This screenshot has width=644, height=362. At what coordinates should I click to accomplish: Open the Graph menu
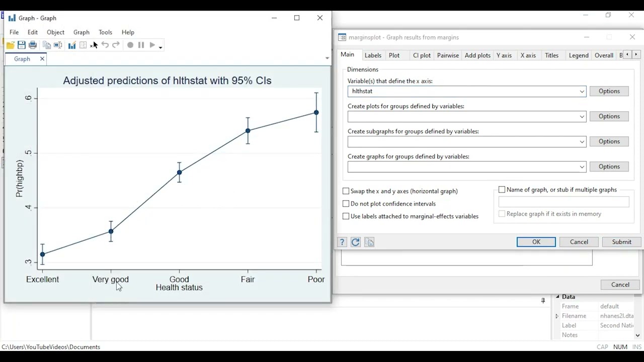coord(82,32)
